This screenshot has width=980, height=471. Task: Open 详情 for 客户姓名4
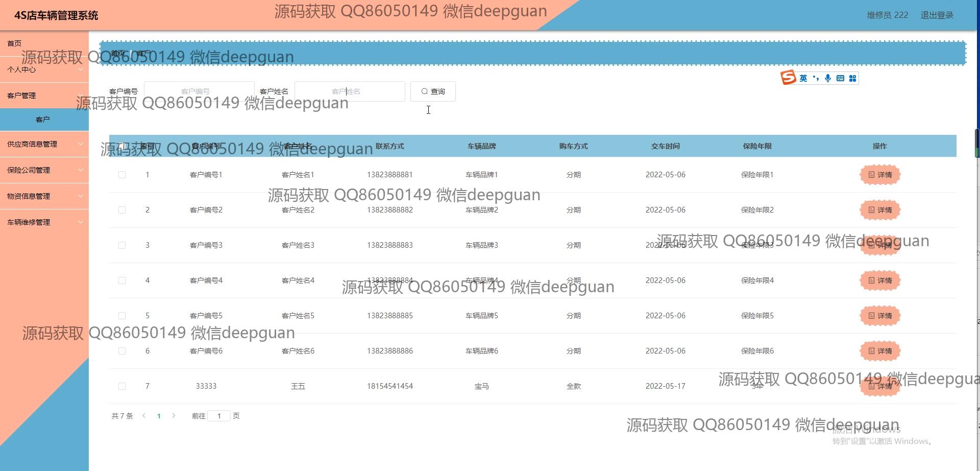click(x=880, y=280)
